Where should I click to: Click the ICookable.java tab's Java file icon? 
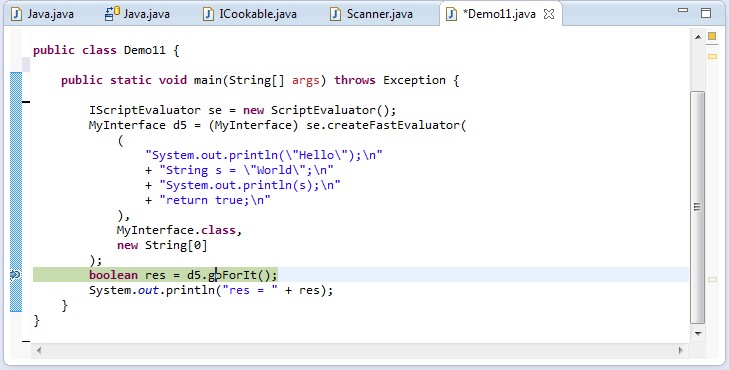point(209,14)
